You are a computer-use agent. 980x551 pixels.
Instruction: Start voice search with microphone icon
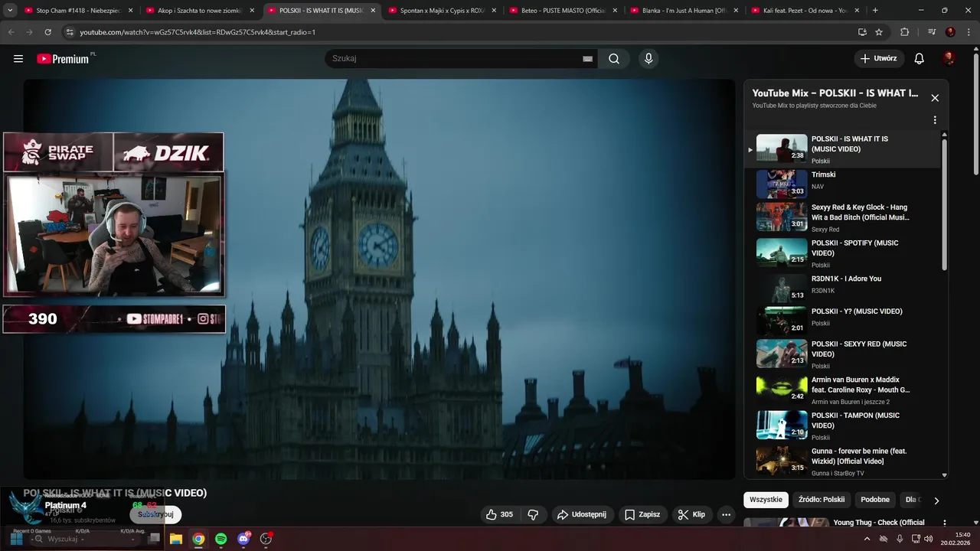click(648, 58)
